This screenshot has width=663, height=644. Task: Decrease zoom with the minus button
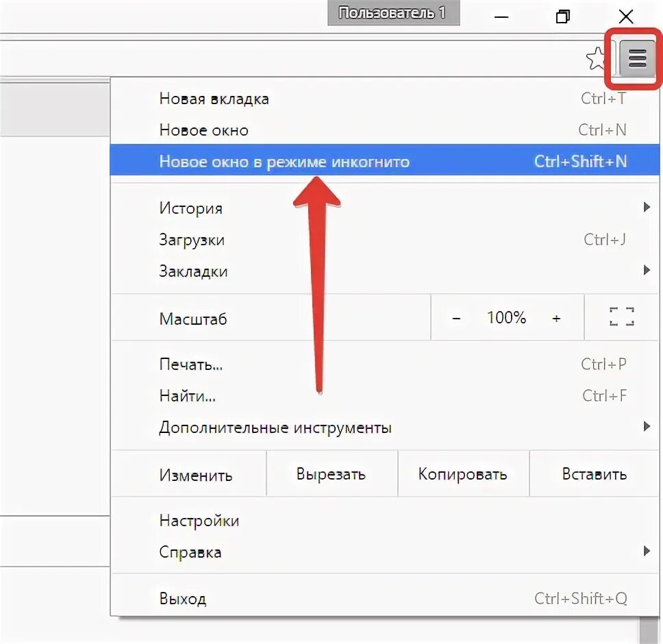click(456, 318)
